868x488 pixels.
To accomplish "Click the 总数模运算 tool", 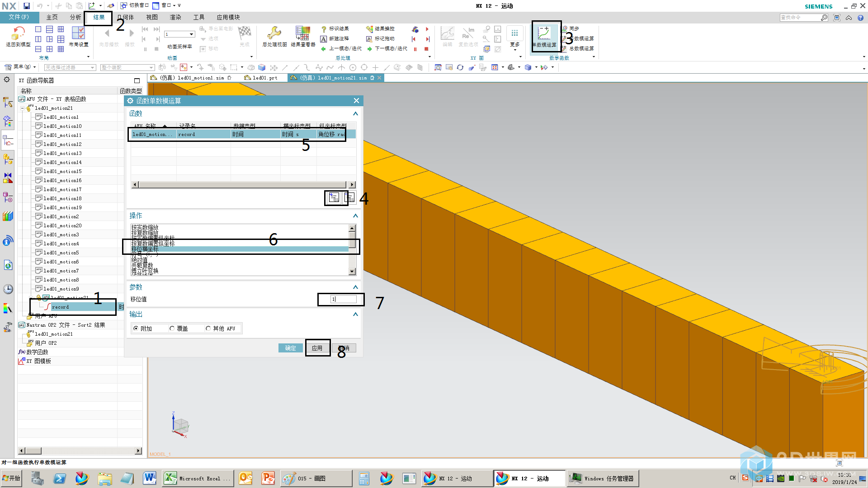I will coord(579,49).
